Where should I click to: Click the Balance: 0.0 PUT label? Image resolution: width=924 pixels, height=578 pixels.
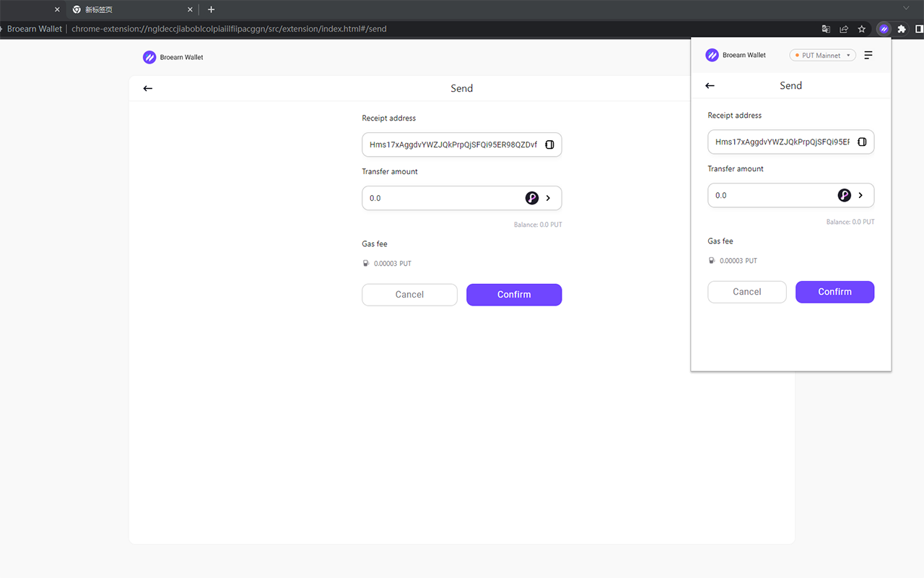point(538,225)
